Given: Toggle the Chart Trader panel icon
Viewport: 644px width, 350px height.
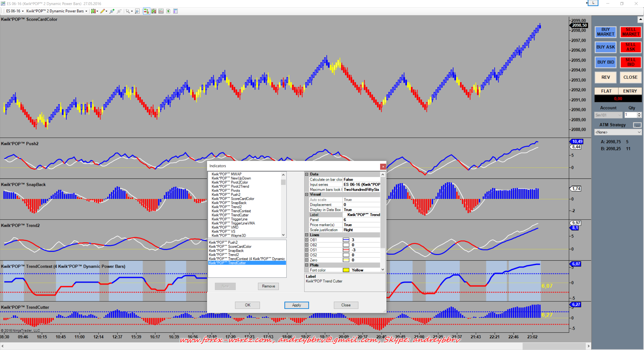Looking at the screenshot, I should tap(146, 11).
